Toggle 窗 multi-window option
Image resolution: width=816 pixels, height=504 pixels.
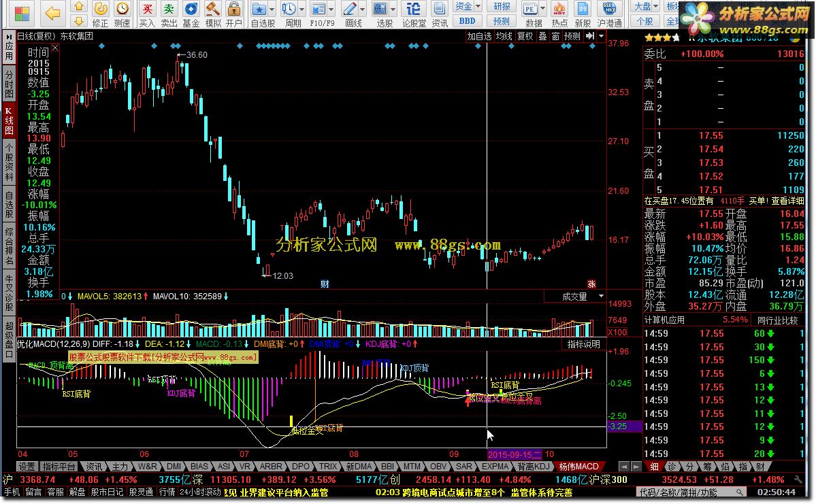coord(556,37)
